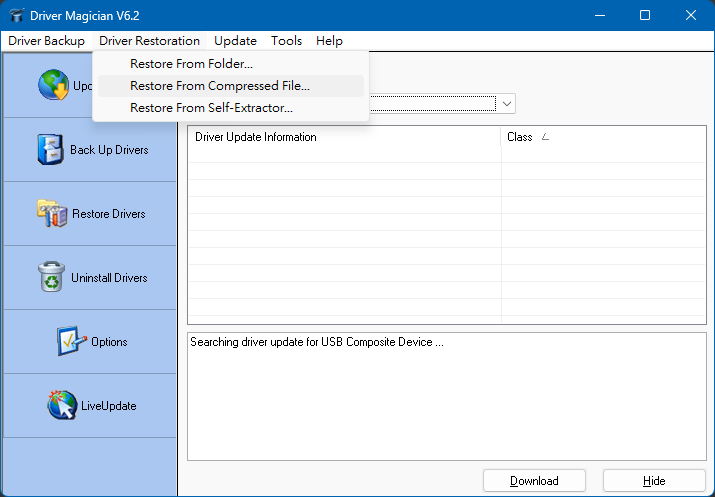Viewport: 715px width, 497px height.
Task: Open the Help menu
Action: point(329,41)
